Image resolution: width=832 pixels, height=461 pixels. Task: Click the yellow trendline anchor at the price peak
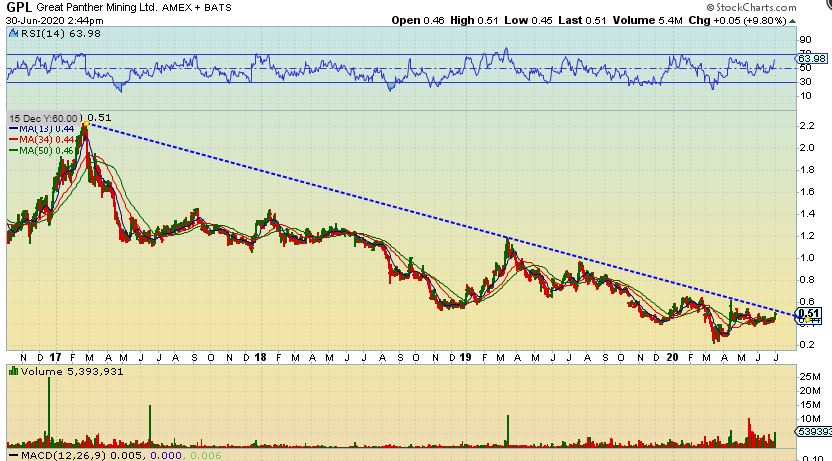point(86,124)
